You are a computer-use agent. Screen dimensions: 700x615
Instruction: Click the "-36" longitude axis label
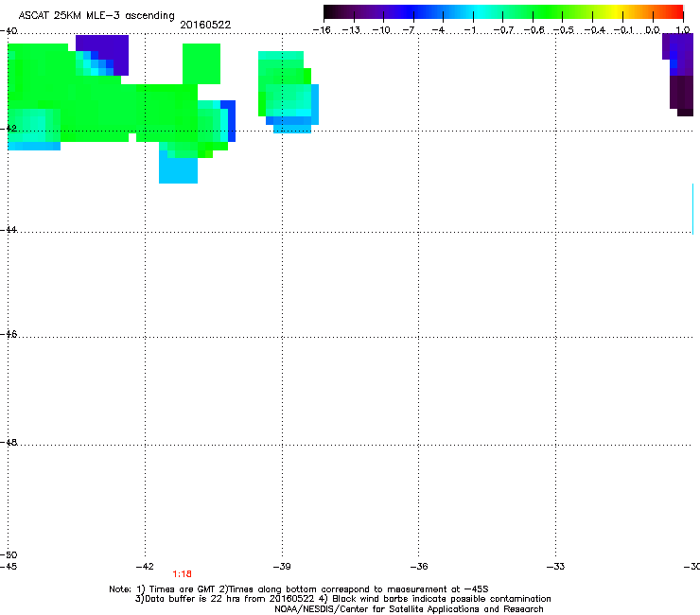point(419,567)
